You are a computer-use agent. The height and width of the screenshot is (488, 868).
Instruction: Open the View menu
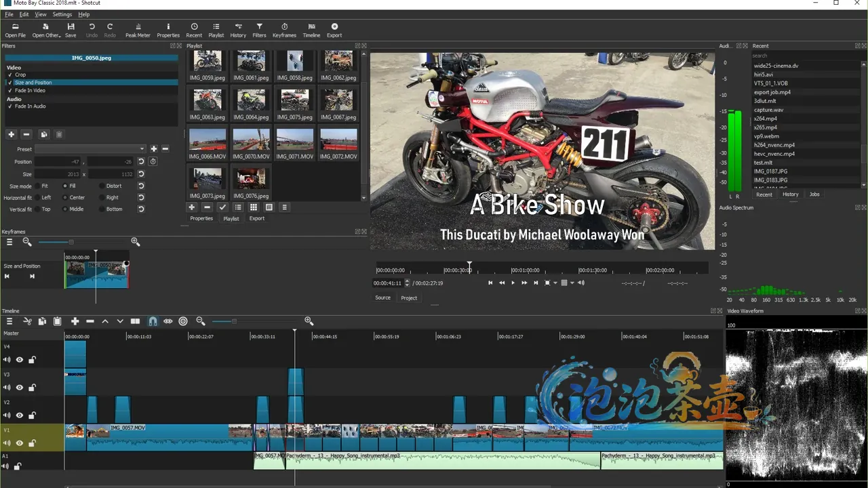[x=41, y=14]
